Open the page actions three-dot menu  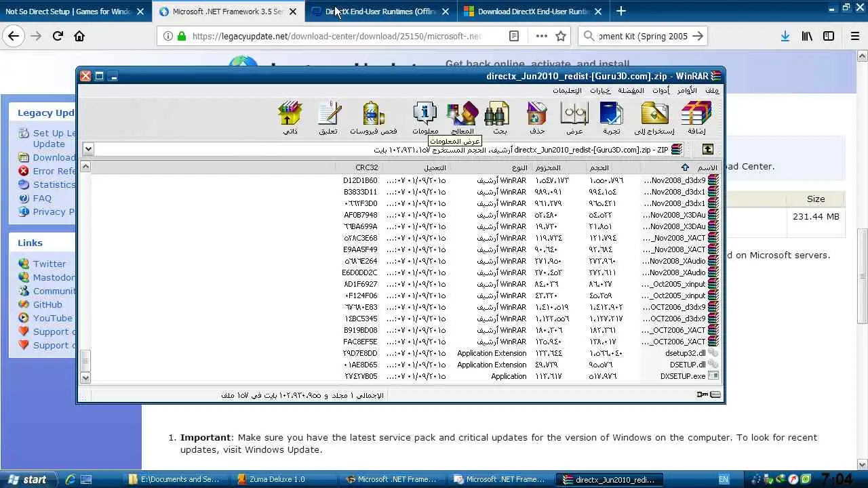(x=541, y=37)
